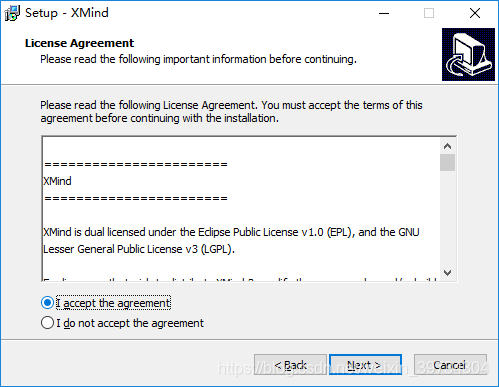The width and height of the screenshot is (499, 387).
Task: Minimize the Setup - XMind window
Action: pos(384,13)
